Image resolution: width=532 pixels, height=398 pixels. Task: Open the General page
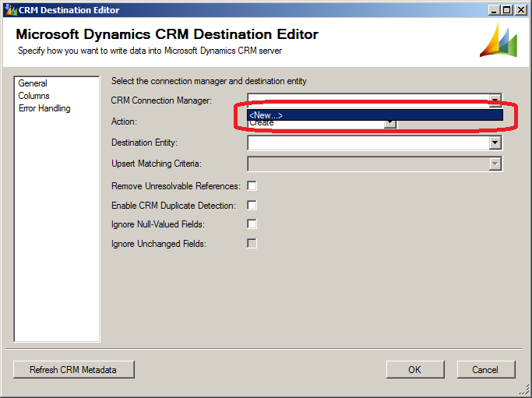(x=33, y=83)
